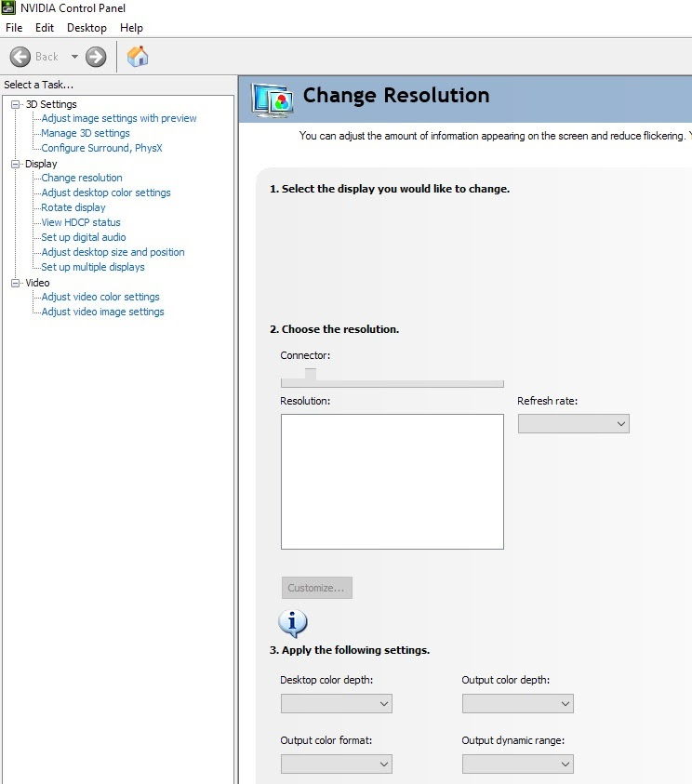
Task: Click the Connector slider thumb
Action: pos(311,375)
